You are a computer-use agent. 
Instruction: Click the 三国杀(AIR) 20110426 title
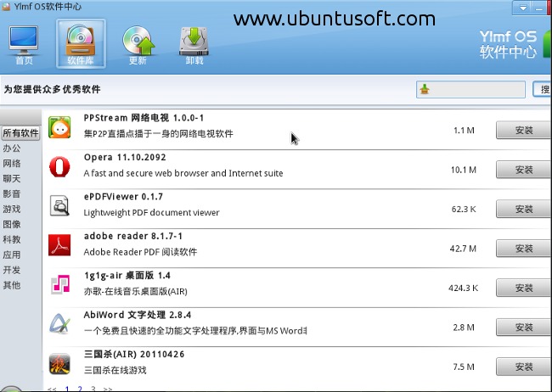click(134, 355)
